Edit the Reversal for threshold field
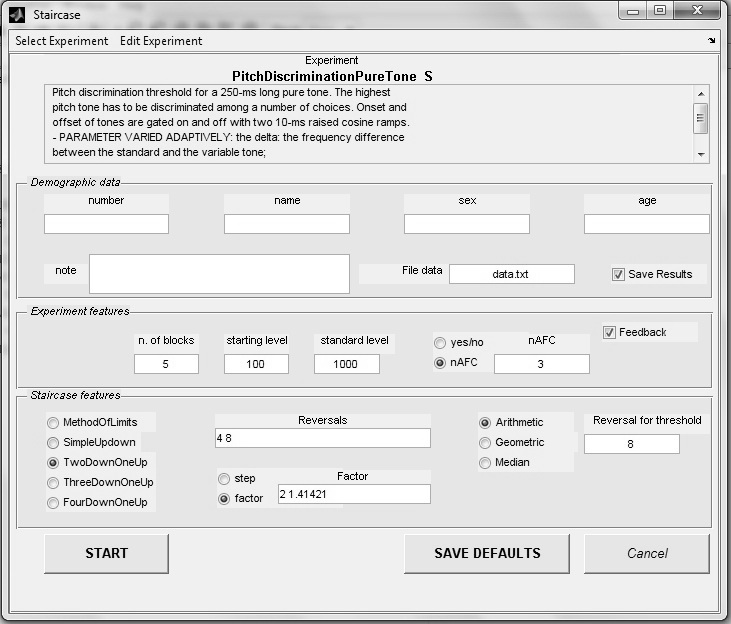The image size is (731, 624). (632, 444)
